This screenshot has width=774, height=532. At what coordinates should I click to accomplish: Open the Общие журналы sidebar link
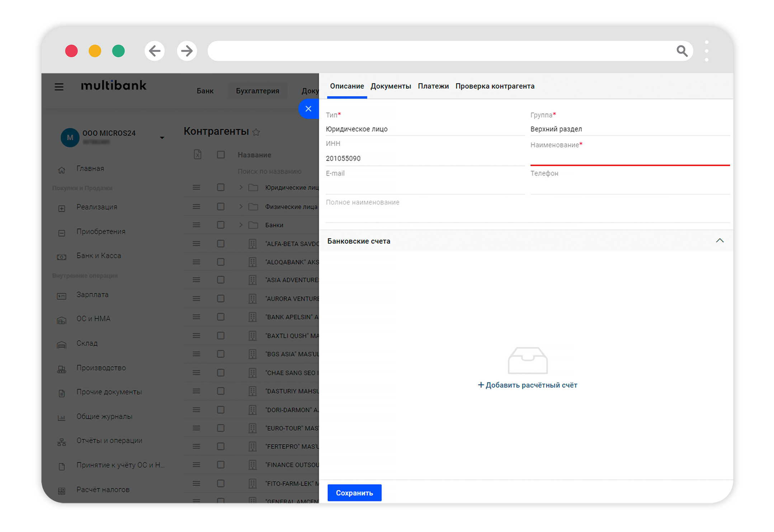(104, 417)
